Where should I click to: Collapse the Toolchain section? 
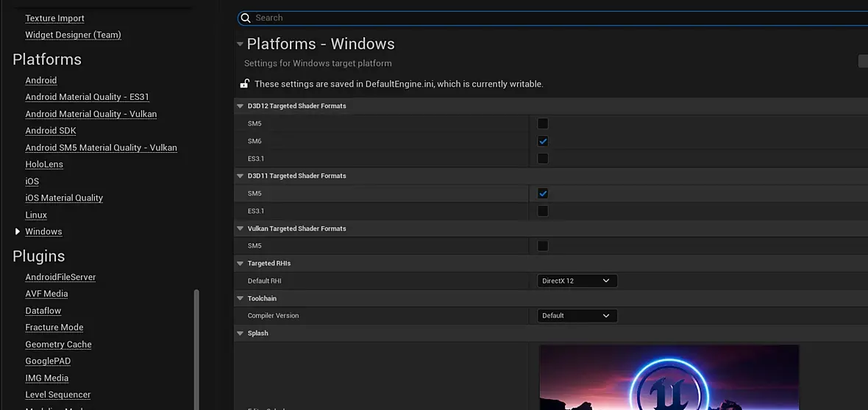click(x=240, y=298)
